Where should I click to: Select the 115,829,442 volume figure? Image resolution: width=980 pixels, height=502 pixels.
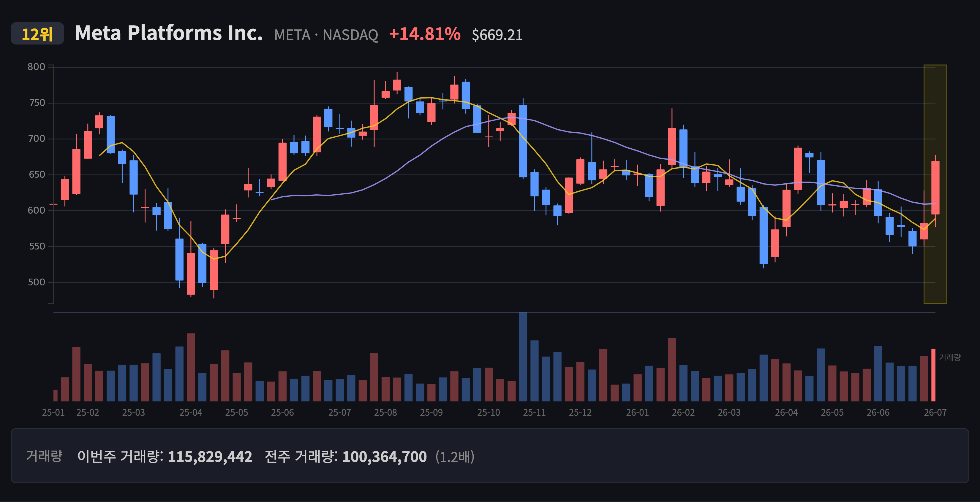tap(210, 457)
